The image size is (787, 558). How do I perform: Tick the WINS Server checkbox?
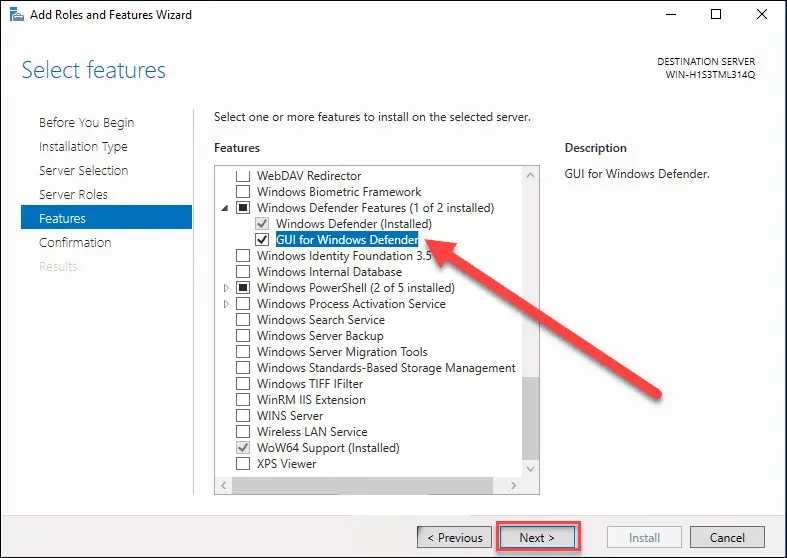[243, 416]
